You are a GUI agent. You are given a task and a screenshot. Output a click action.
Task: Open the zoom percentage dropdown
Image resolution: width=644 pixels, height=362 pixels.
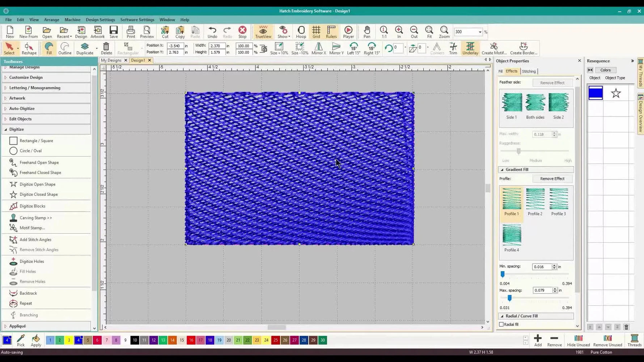(x=480, y=32)
